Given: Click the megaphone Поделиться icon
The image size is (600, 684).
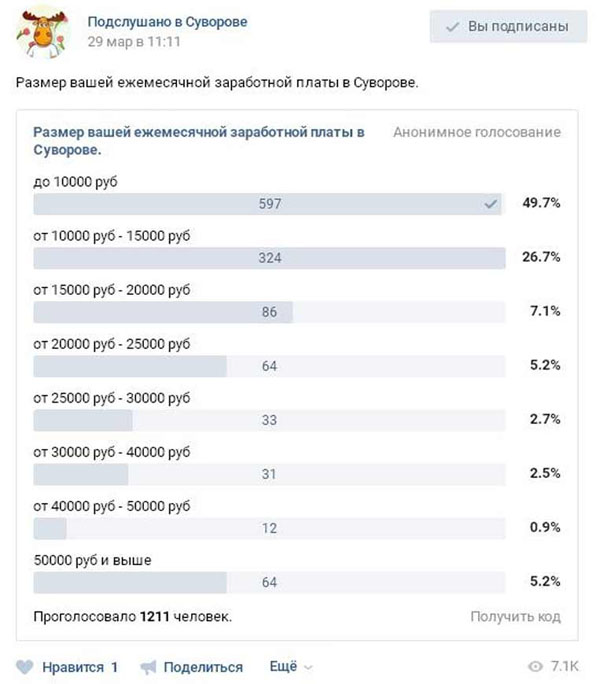Looking at the screenshot, I should [149, 667].
